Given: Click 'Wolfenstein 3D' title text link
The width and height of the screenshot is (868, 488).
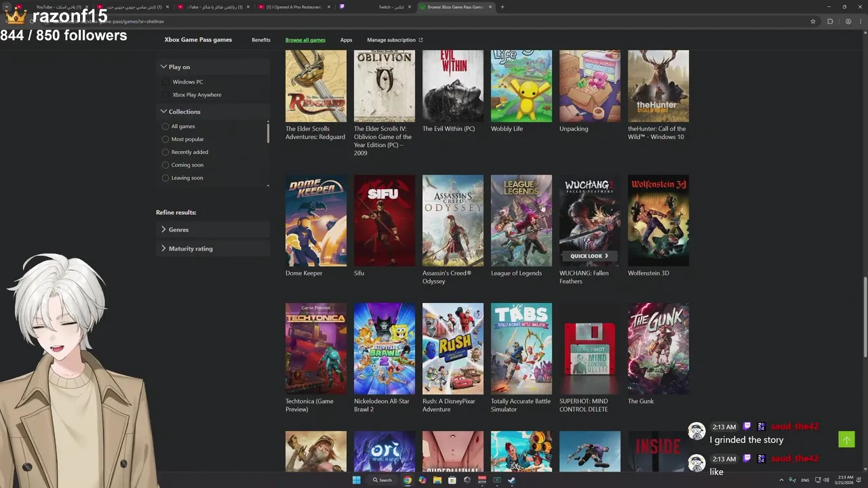Looking at the screenshot, I should click(648, 273).
